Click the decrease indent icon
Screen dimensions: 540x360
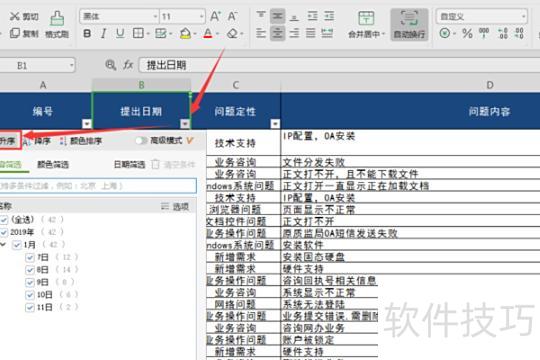[312, 16]
